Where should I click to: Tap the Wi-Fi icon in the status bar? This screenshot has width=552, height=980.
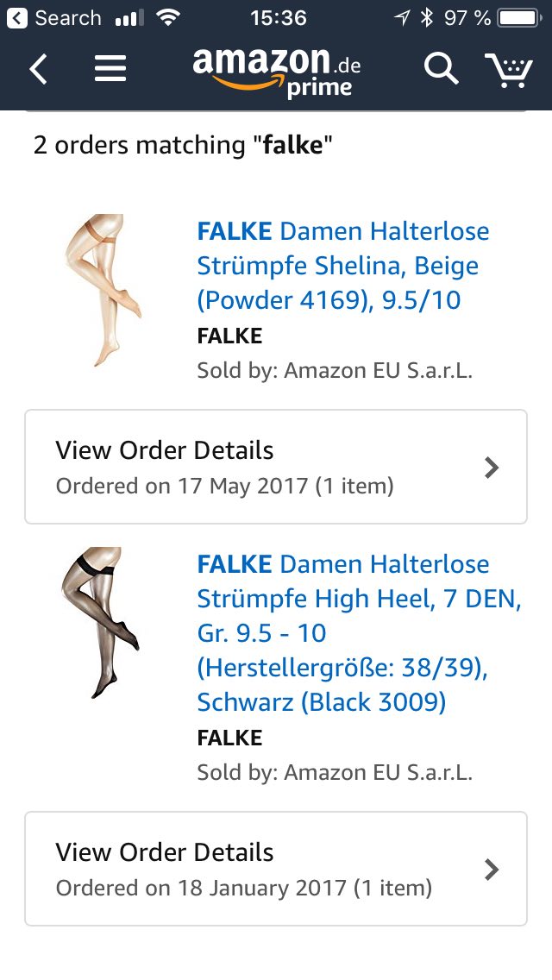[x=167, y=17]
